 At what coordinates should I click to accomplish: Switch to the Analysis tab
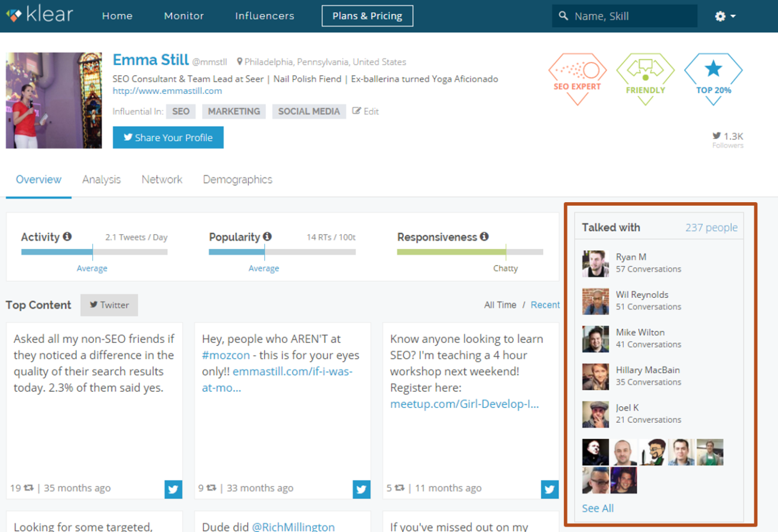tap(101, 180)
